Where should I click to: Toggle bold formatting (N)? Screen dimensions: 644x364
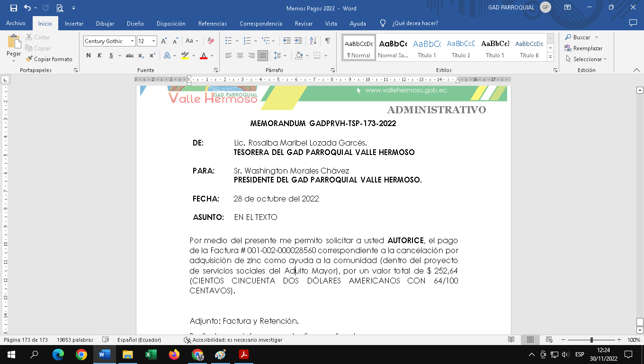[x=89, y=55]
